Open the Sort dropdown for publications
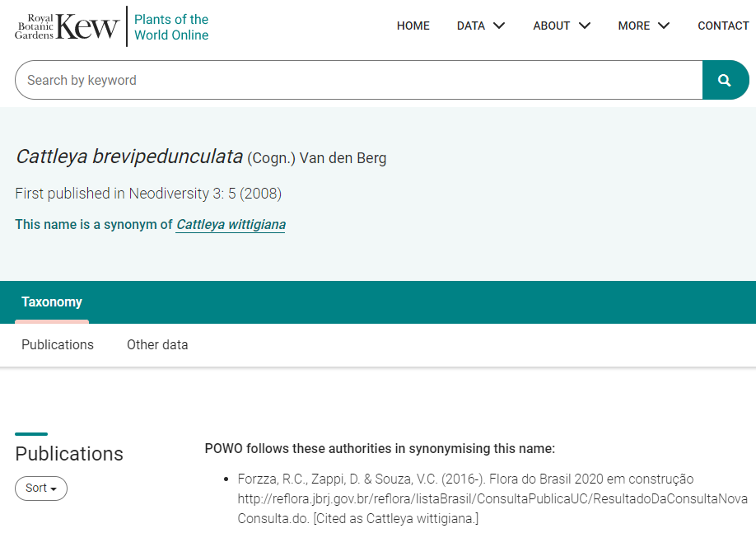This screenshot has height=547, width=756. tap(41, 489)
